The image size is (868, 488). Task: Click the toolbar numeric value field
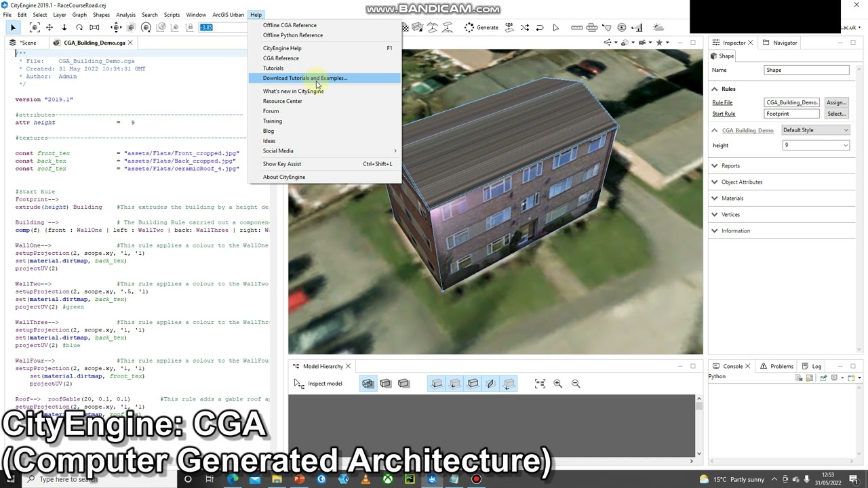215,27
